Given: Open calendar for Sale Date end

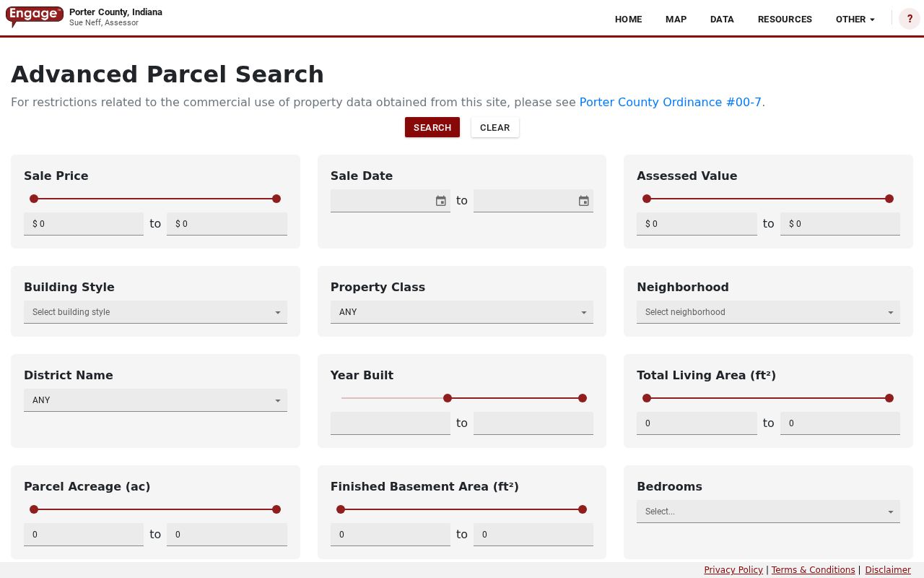Looking at the screenshot, I should 583,201.
